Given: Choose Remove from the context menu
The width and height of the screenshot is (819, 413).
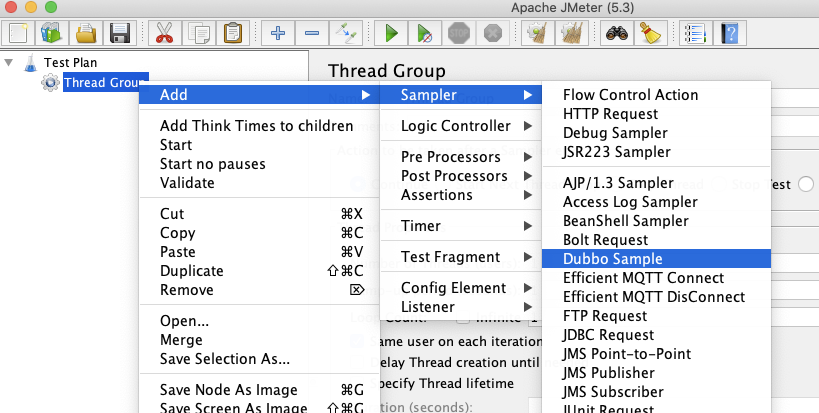Looking at the screenshot, I should pos(259,290).
